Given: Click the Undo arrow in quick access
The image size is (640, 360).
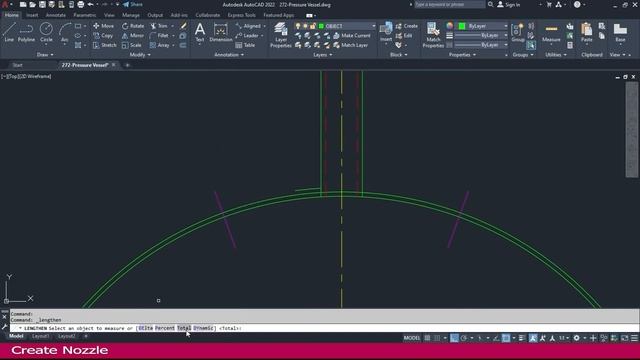Looking at the screenshot, I should 91,4.
